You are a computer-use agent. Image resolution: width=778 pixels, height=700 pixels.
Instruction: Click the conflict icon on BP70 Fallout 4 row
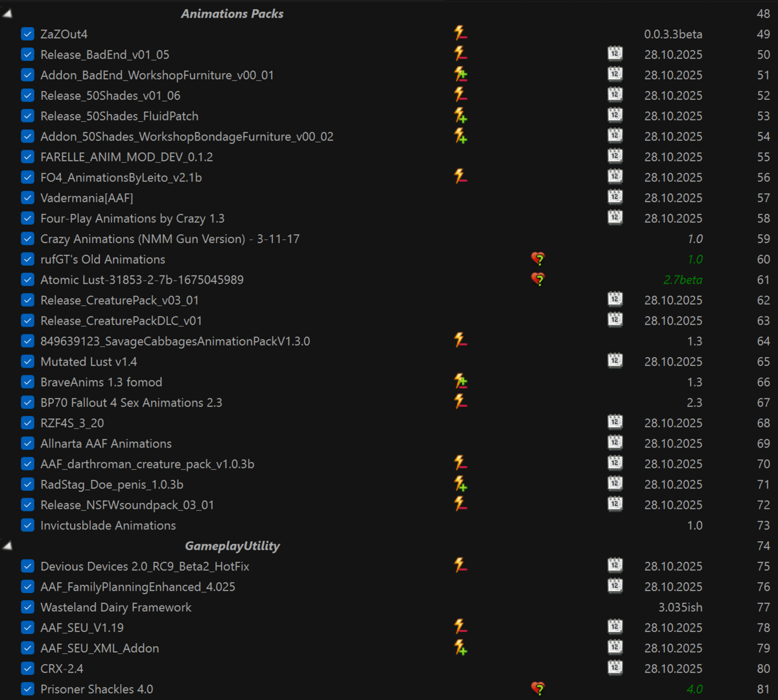pyautogui.click(x=460, y=402)
